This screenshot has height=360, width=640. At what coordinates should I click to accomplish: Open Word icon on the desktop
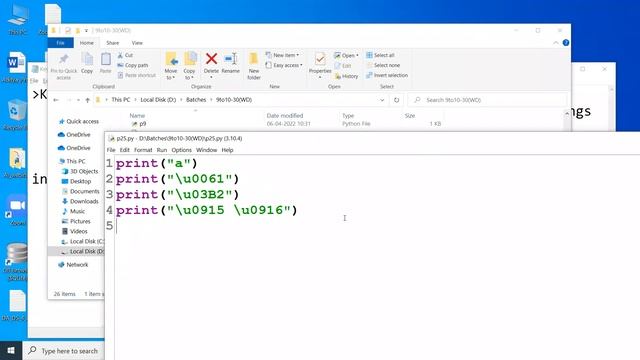click(16, 62)
